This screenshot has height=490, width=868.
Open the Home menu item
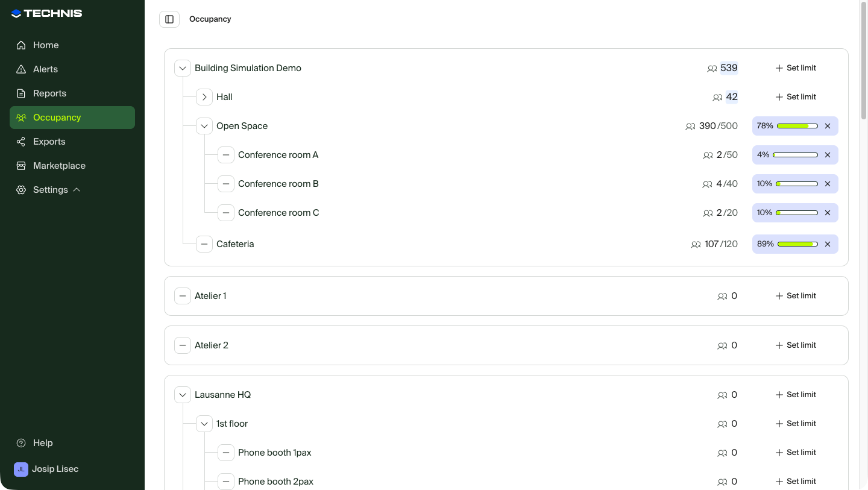click(x=46, y=45)
